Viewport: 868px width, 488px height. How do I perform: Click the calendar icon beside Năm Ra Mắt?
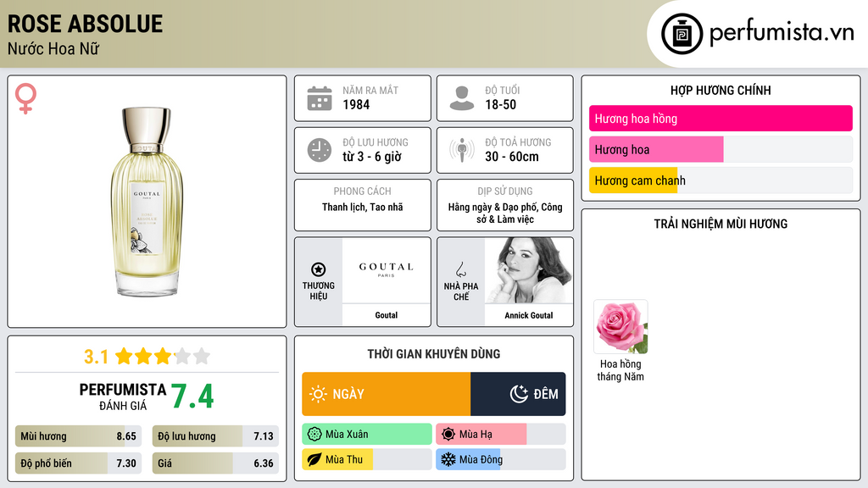pos(320,98)
